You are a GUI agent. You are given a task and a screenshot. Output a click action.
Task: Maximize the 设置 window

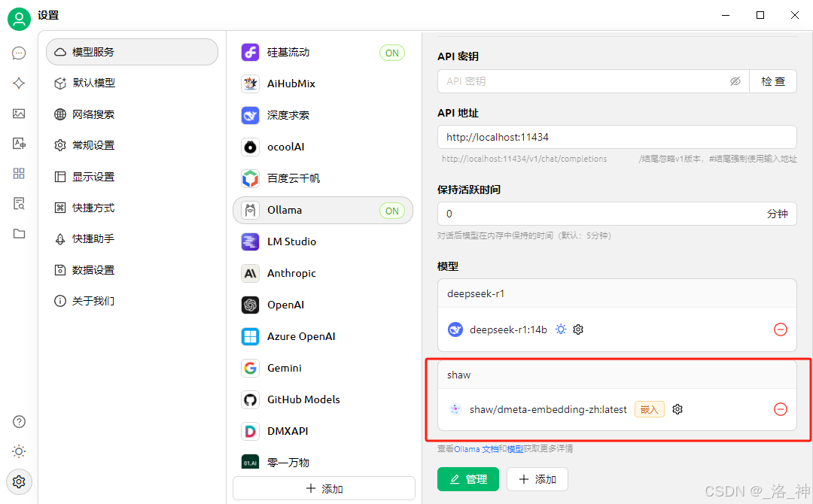tap(760, 15)
